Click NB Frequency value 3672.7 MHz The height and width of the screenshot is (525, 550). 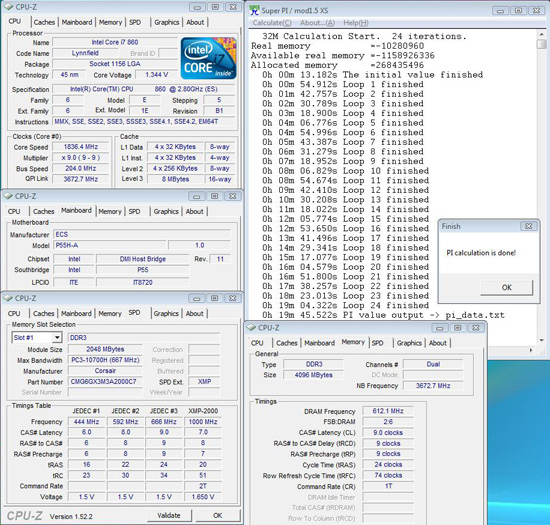click(433, 386)
